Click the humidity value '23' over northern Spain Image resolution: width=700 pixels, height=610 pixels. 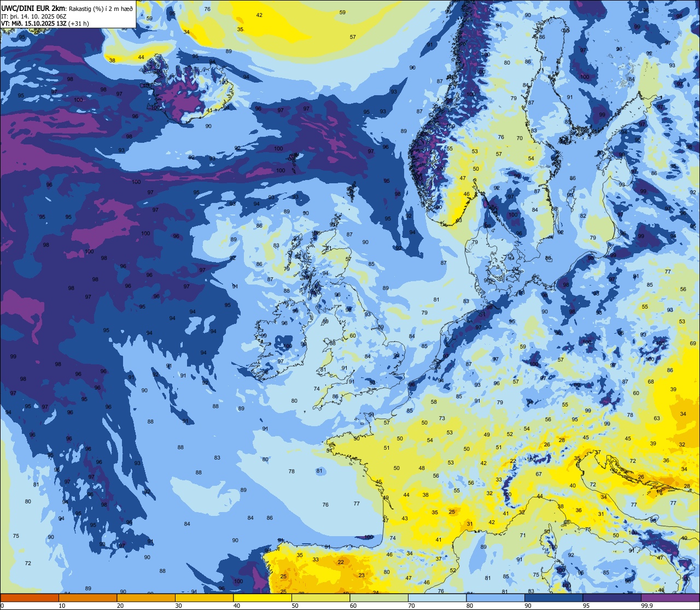(x=361, y=575)
